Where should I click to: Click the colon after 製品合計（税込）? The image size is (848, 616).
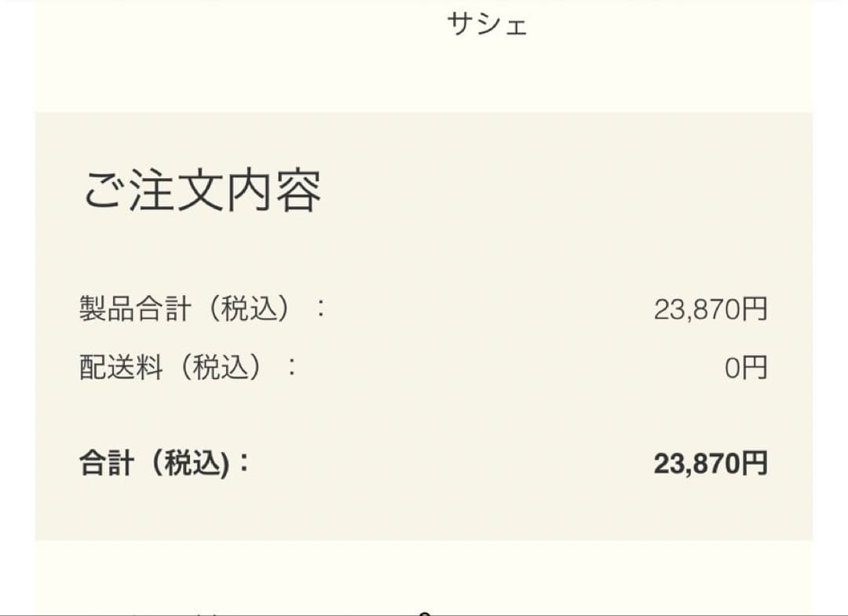click(320, 309)
